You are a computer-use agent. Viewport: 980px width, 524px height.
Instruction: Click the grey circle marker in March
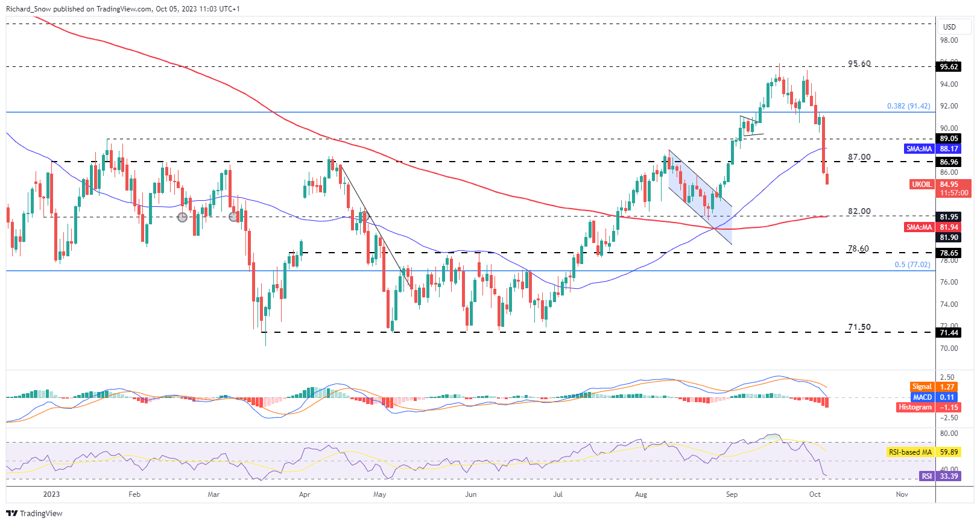[234, 216]
